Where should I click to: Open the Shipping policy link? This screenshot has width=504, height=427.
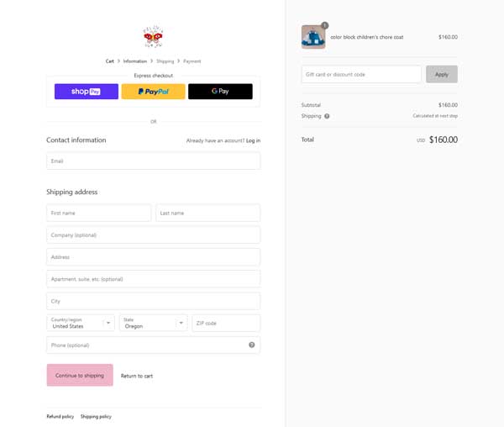pyautogui.click(x=96, y=416)
